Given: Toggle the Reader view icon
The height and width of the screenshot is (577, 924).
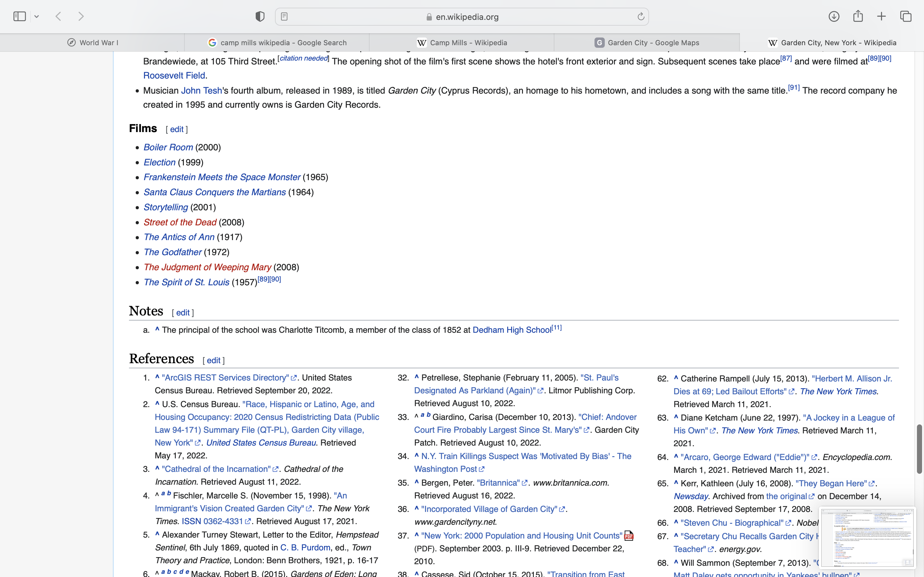Looking at the screenshot, I should [284, 17].
